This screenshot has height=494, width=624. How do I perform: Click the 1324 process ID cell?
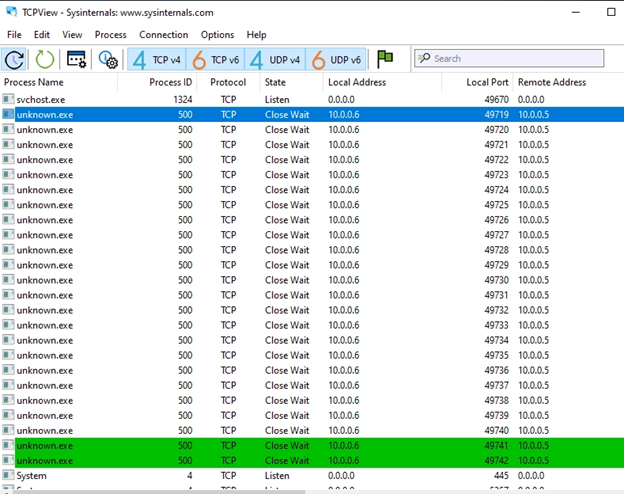point(183,100)
